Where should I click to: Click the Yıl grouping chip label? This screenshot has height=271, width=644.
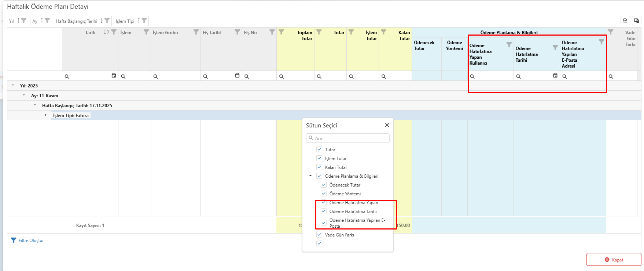click(11, 21)
